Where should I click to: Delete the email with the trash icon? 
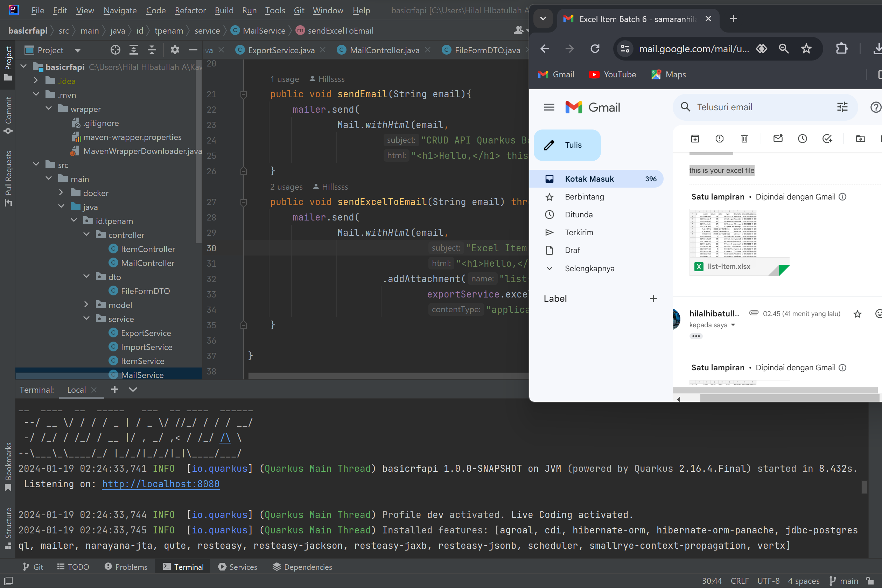point(744,139)
